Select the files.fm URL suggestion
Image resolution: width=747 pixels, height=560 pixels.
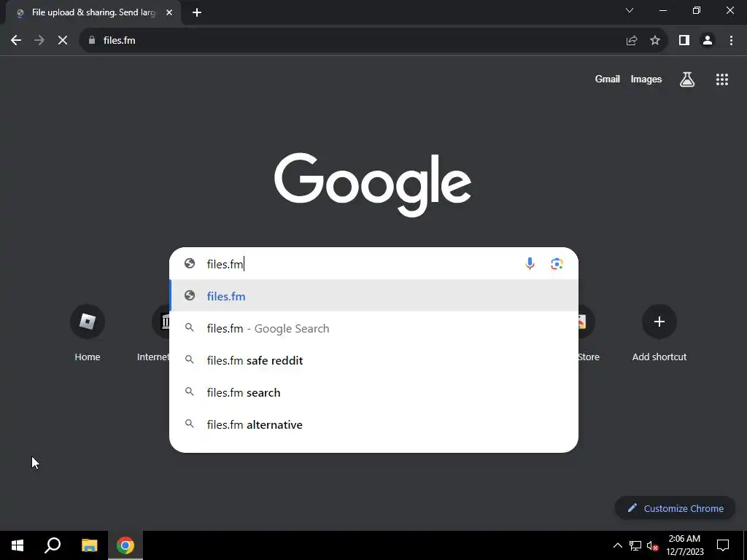coord(374,296)
